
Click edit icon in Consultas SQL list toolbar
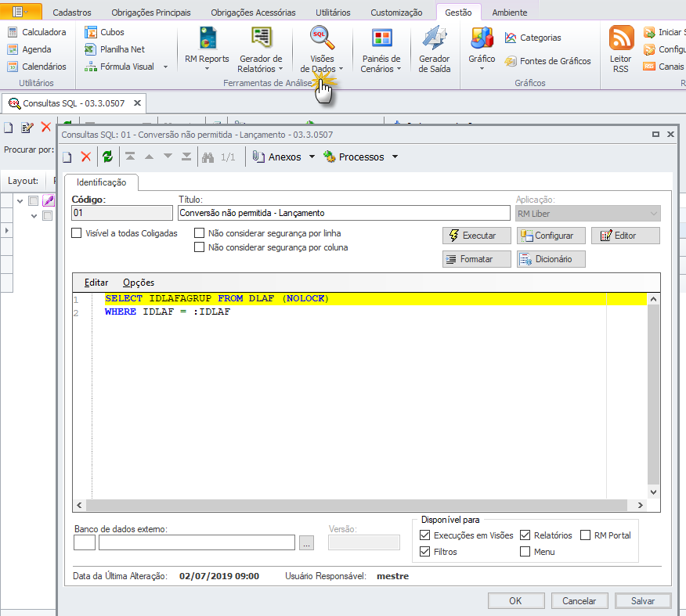tap(27, 128)
